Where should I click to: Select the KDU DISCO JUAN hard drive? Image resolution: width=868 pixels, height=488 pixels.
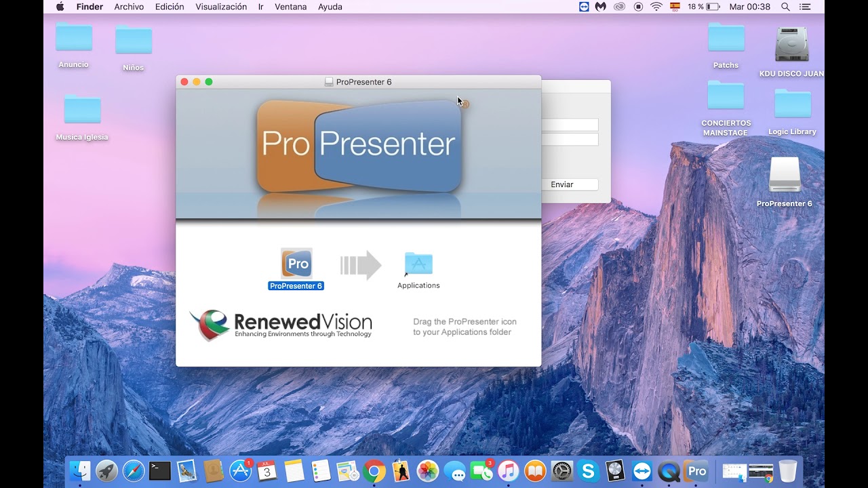point(791,45)
